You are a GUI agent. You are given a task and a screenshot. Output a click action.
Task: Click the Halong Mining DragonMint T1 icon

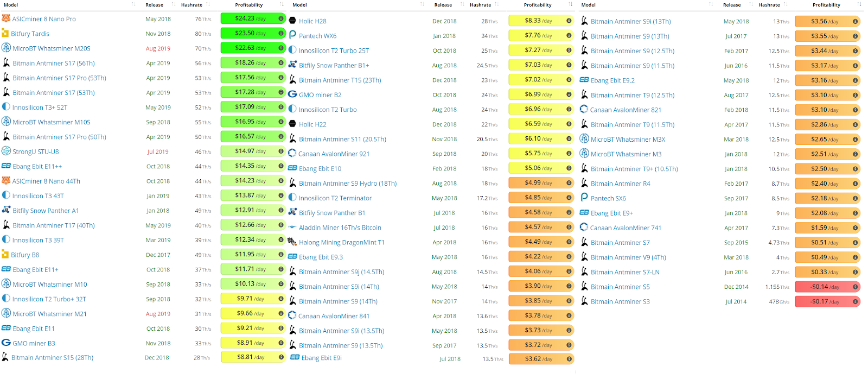tap(292, 242)
